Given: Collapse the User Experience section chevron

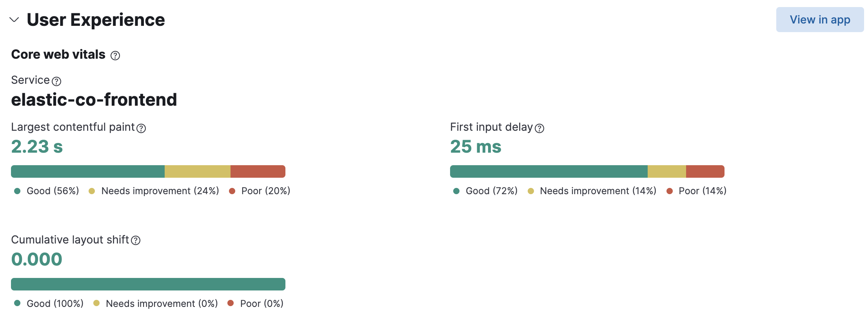Looking at the screenshot, I should (x=14, y=20).
